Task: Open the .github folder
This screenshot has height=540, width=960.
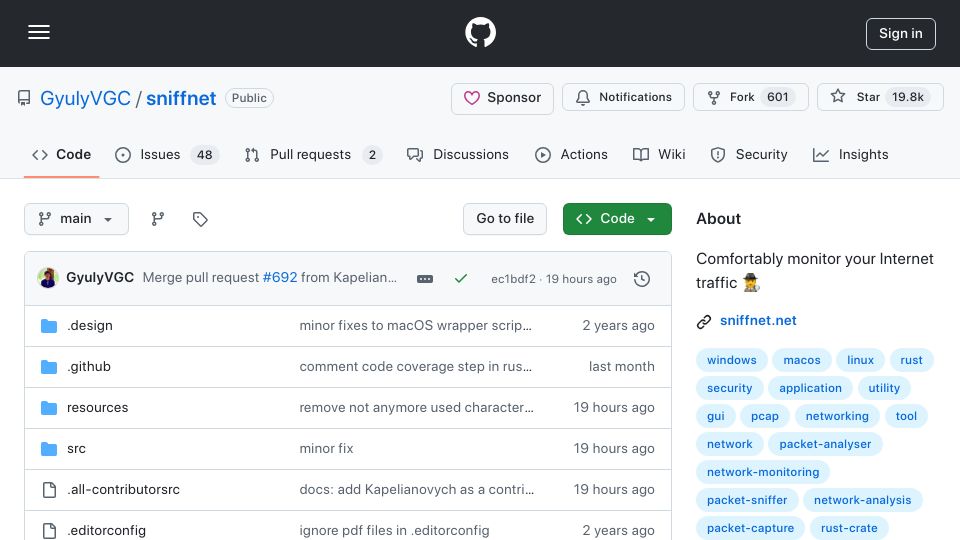Action: point(89,367)
